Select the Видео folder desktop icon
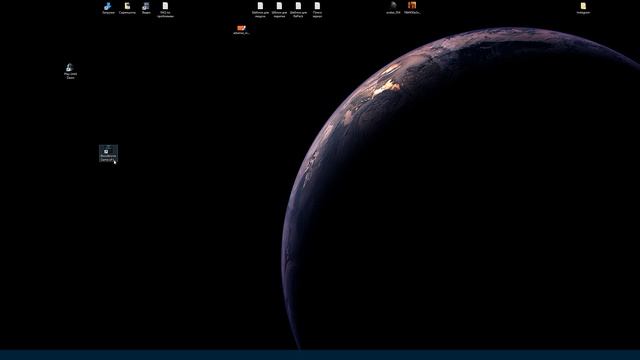This screenshot has width=640, height=360. tap(146, 8)
